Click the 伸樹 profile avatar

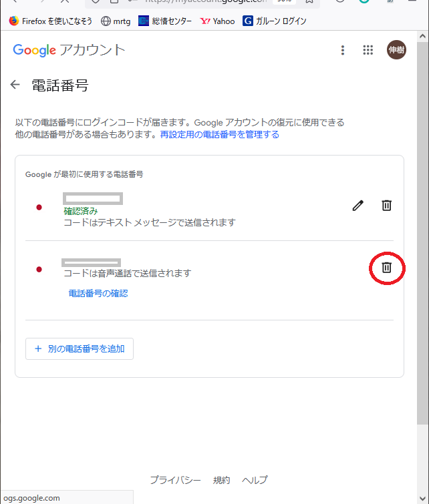pyautogui.click(x=396, y=50)
